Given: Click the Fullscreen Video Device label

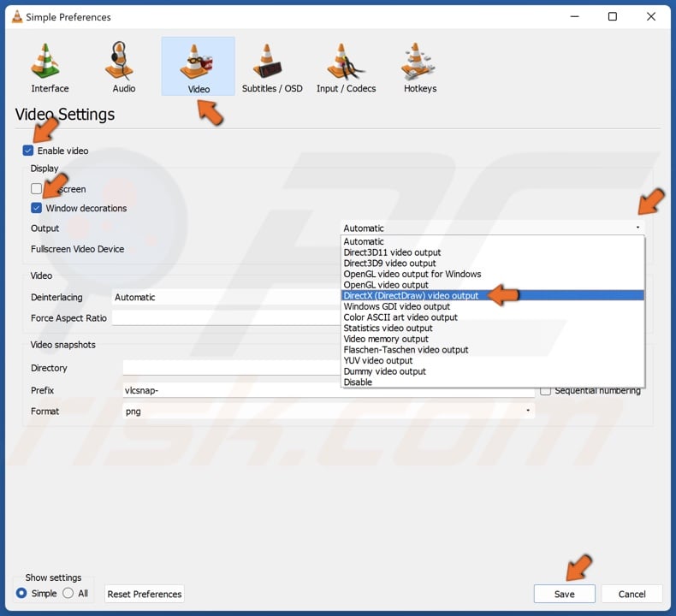Looking at the screenshot, I should [77, 249].
